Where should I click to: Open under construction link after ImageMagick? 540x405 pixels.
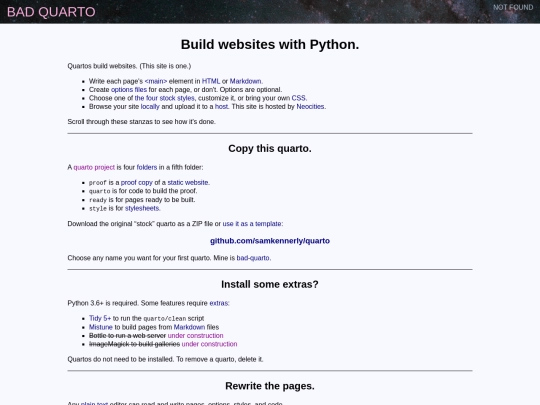[x=209, y=344]
